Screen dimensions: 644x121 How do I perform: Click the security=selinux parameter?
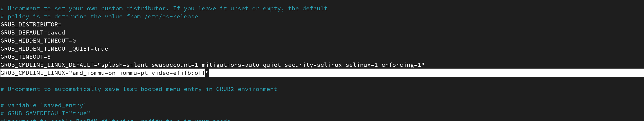pos(313,65)
